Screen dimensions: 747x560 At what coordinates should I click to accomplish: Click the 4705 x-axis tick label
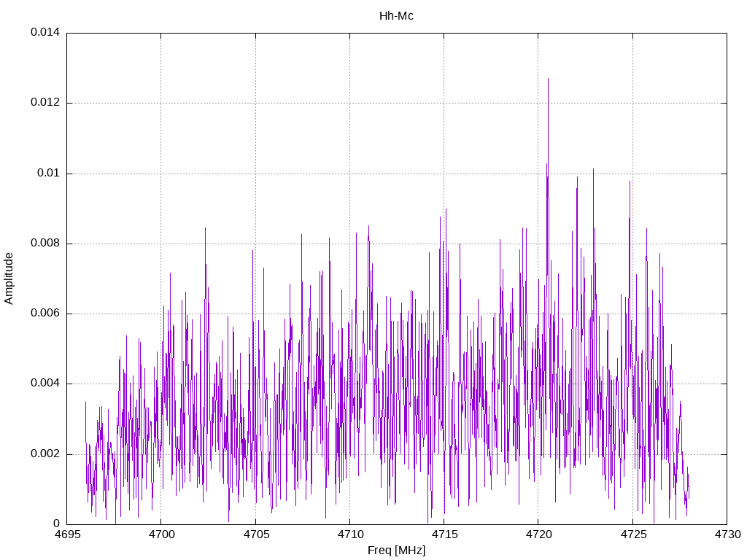coord(256,534)
